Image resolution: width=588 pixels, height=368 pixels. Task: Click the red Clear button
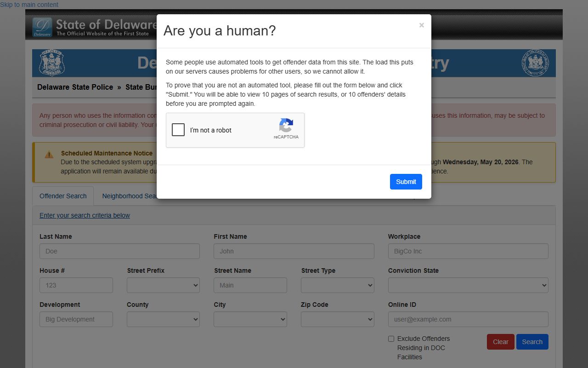click(500, 342)
